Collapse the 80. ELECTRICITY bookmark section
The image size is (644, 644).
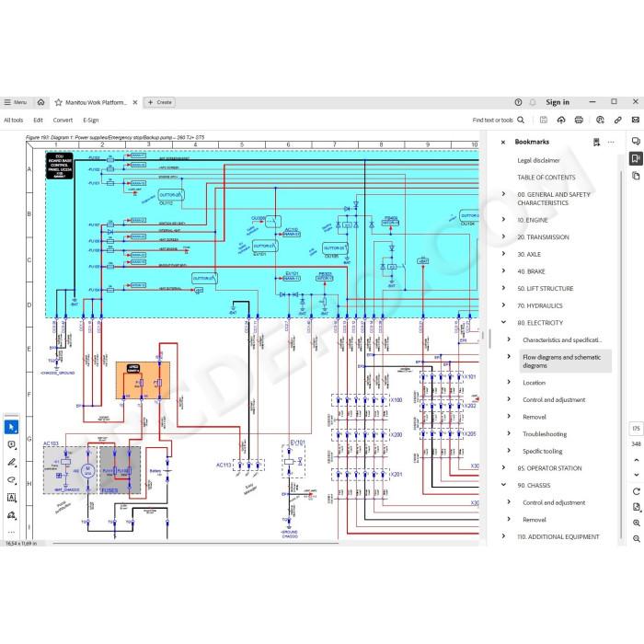pos(503,322)
